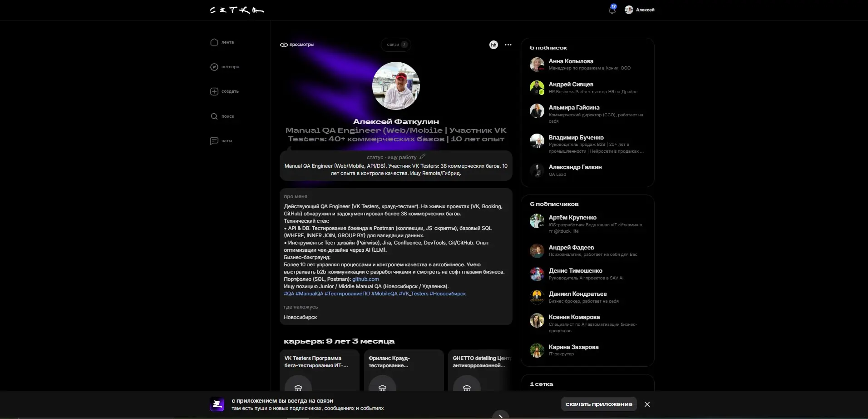Click скачать приложение button
Viewport: 868px width, 419px height.
tap(599, 404)
